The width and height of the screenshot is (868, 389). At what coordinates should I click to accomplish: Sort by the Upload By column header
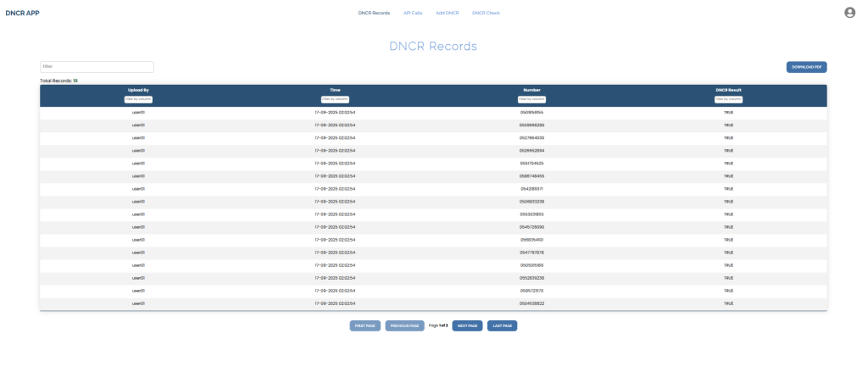click(x=138, y=90)
